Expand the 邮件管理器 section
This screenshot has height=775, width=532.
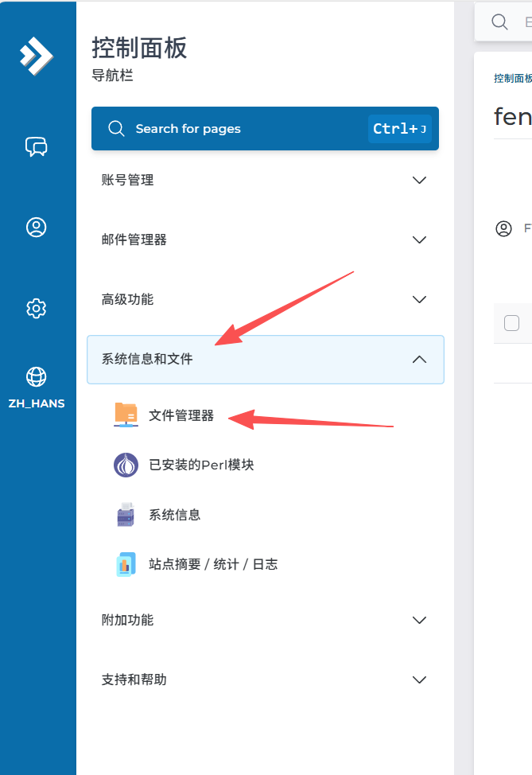pyautogui.click(x=266, y=240)
